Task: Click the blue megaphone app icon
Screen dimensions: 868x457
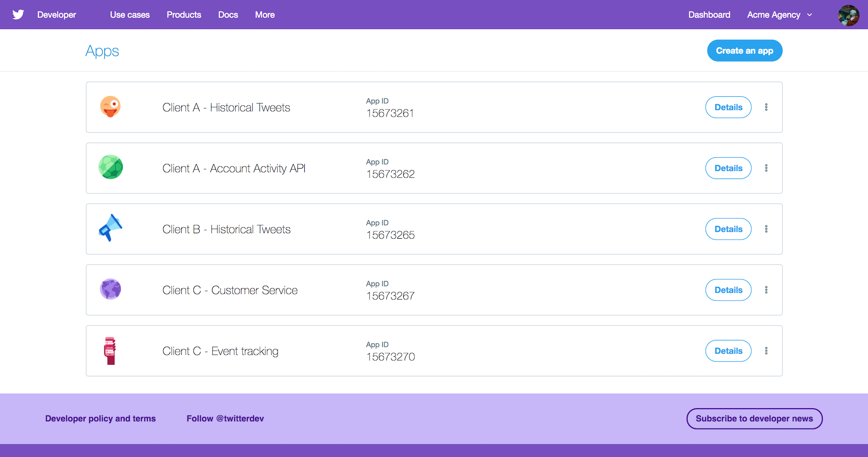Action: (x=110, y=228)
